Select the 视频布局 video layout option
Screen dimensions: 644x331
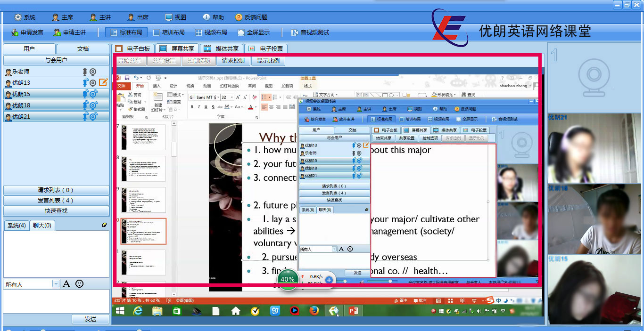211,32
